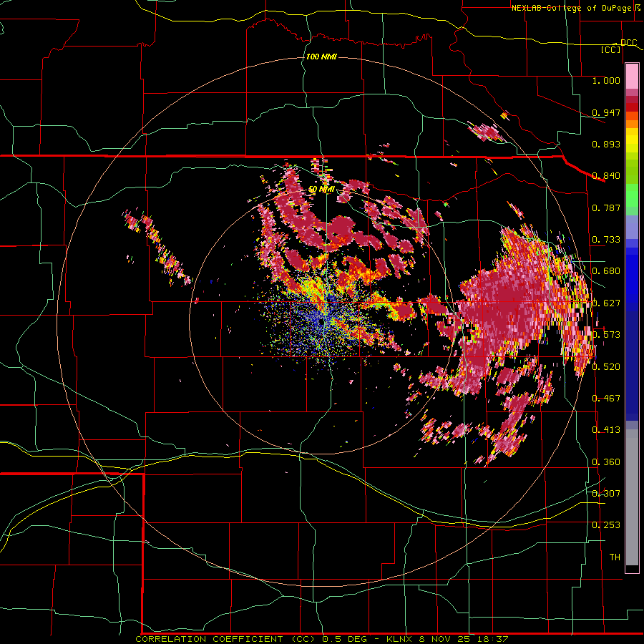Select the 0.307 scale value

click(x=606, y=494)
